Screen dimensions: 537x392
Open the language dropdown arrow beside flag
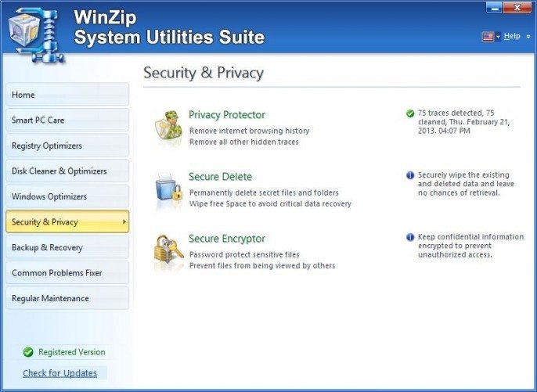pyautogui.click(x=498, y=37)
